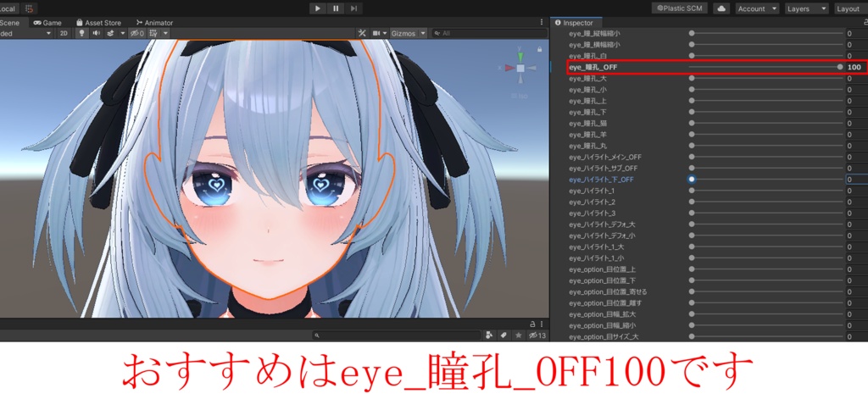Image resolution: width=868 pixels, height=399 pixels.
Task: Click the eye_ハイライト_下_OFF slider handle
Action: click(692, 180)
